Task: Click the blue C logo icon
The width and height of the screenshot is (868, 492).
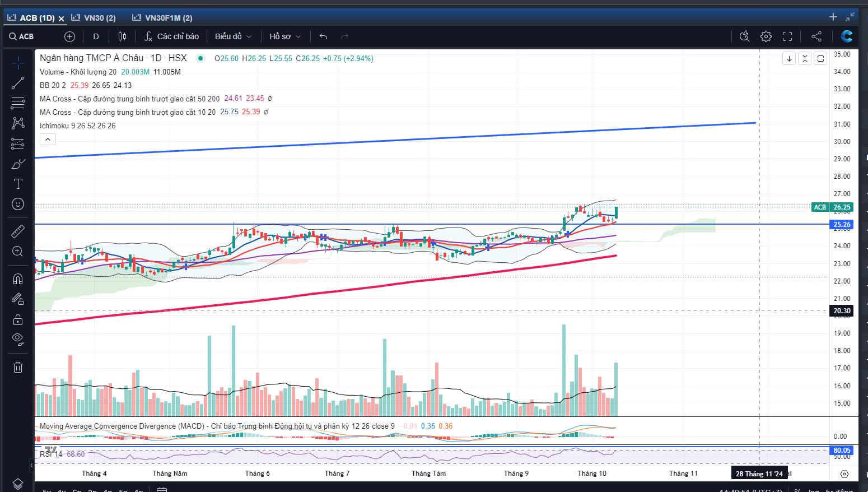Action: [x=847, y=36]
